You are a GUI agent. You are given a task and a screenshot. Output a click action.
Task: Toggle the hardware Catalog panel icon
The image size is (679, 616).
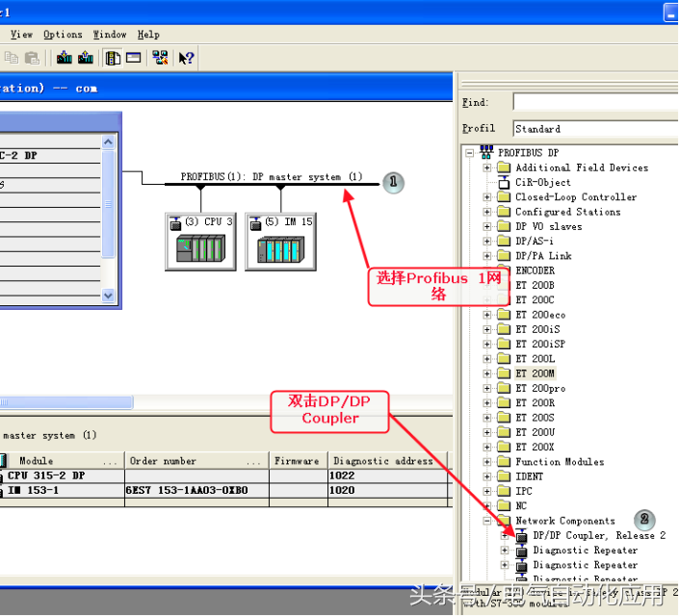113,59
